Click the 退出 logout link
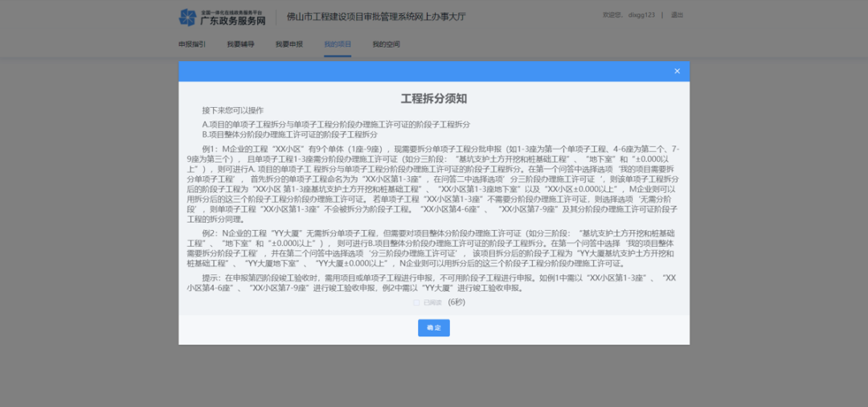 click(677, 15)
